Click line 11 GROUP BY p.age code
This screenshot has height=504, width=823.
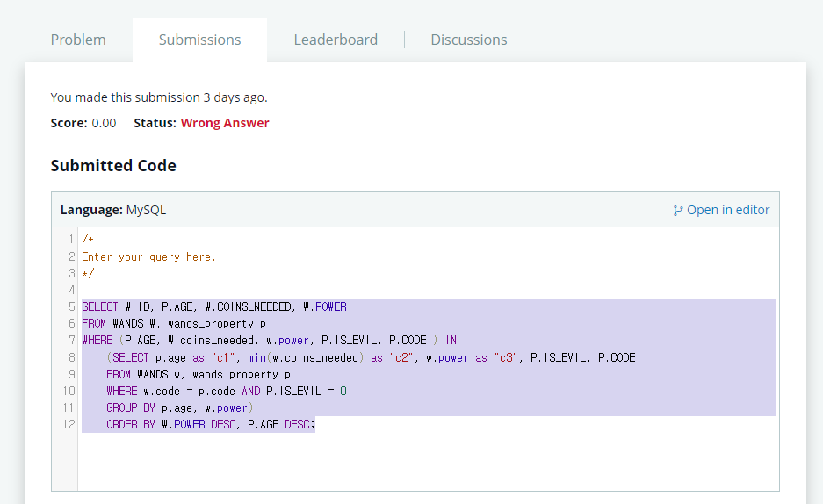point(179,408)
